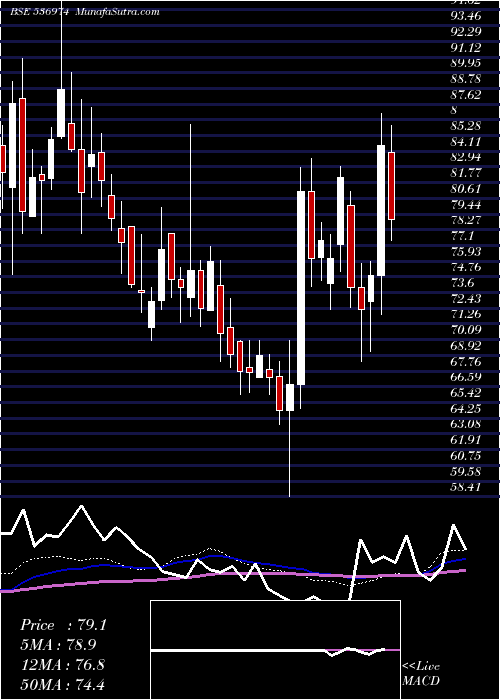Select the 63.08 price axis label
Image resolution: width=500 pixels, height=700 pixels.
[466, 424]
